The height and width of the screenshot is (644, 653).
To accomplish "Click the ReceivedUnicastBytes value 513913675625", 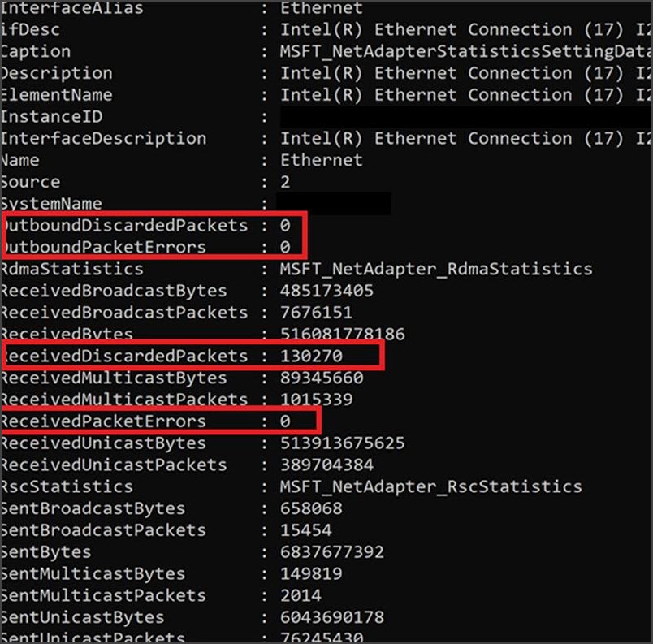I will 342,443.
